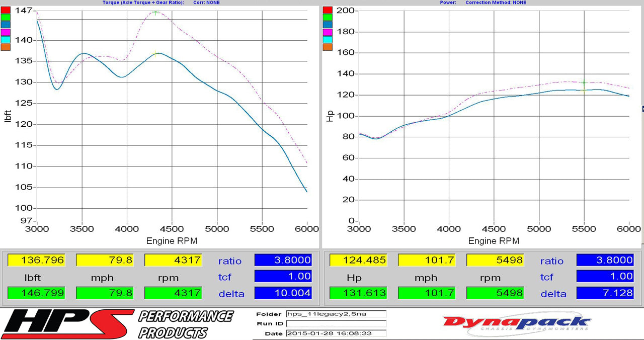Toggle the red channel on power chart
This screenshot has width=644, height=340.
click(x=327, y=9)
